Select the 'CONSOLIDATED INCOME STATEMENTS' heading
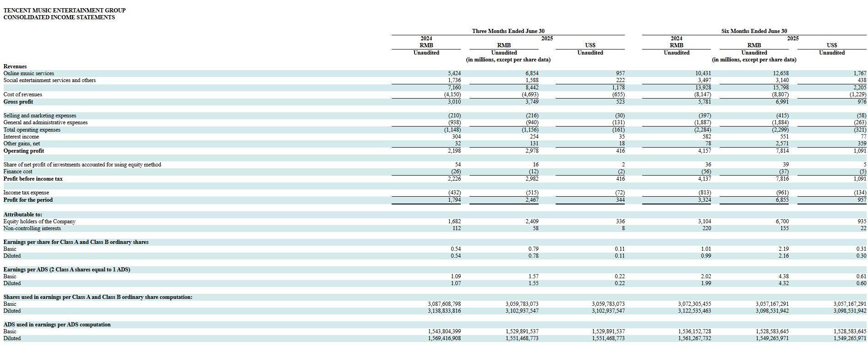Viewport: 868px width, 353px height. click(59, 17)
